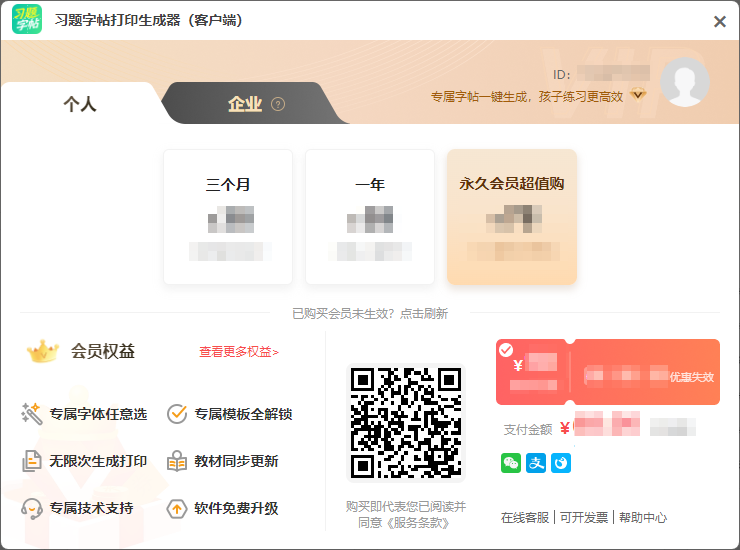This screenshot has height=550, width=740.
Task: Click the upgrade arrow icon for 软件免费升级
Action: [x=177, y=508]
